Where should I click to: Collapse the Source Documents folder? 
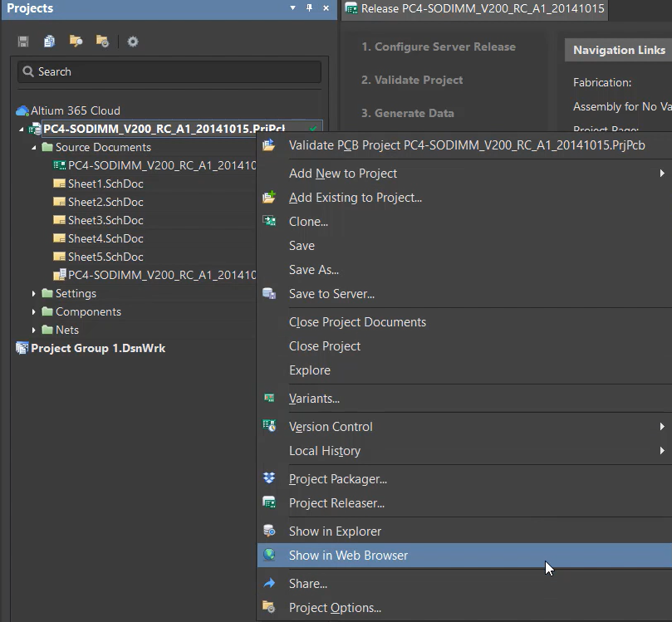point(35,147)
